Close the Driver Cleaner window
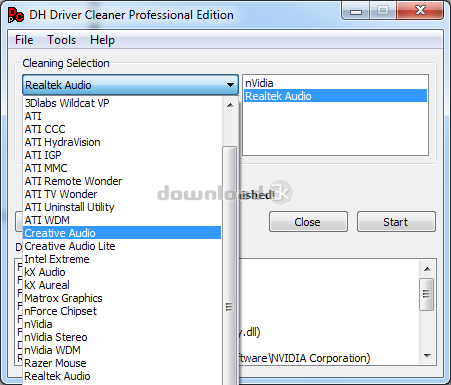 [420, 10]
